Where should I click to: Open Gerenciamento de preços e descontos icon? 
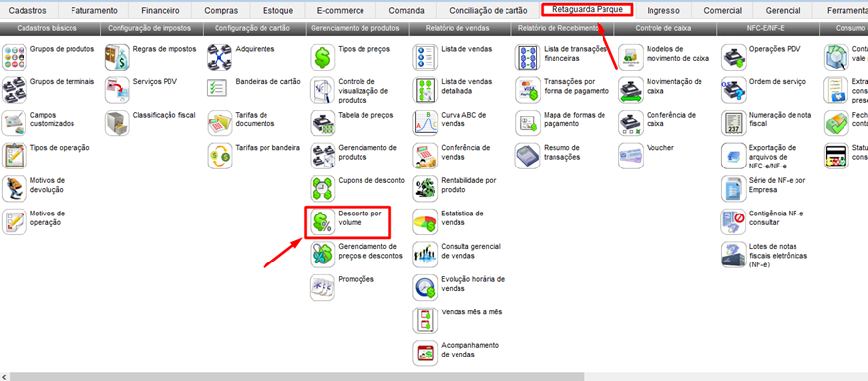point(322,255)
